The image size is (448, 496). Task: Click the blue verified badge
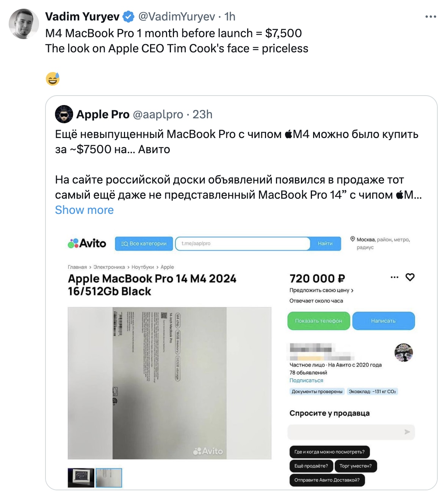click(x=129, y=17)
